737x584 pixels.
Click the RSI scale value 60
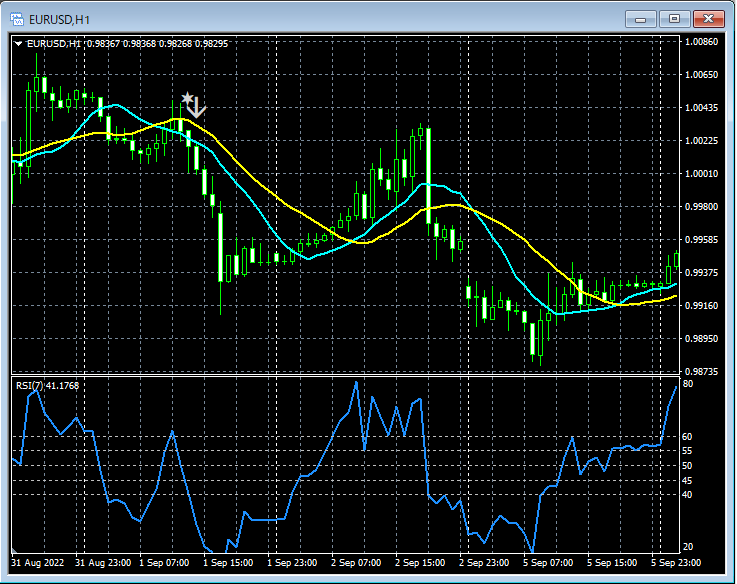pyautogui.click(x=687, y=437)
